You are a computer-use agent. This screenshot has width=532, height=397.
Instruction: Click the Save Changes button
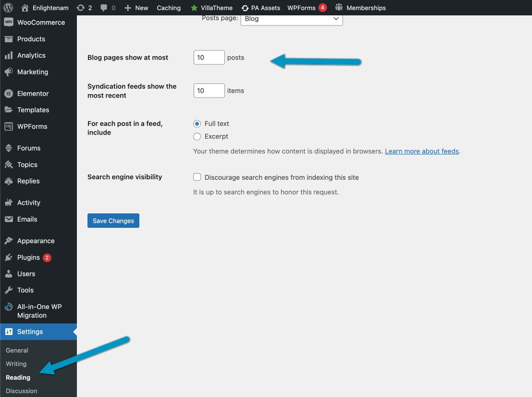[x=113, y=221]
